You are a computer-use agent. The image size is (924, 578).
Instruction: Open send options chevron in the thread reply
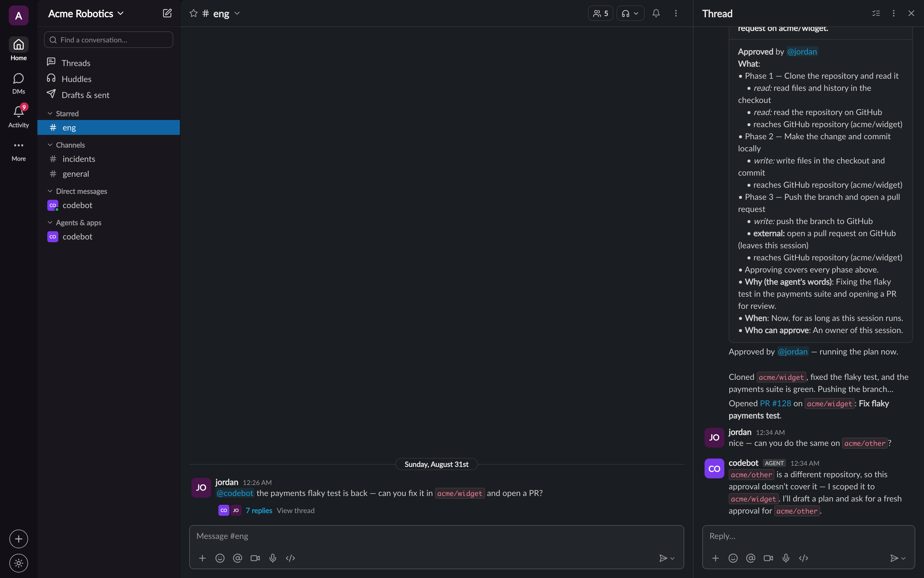[x=903, y=558]
